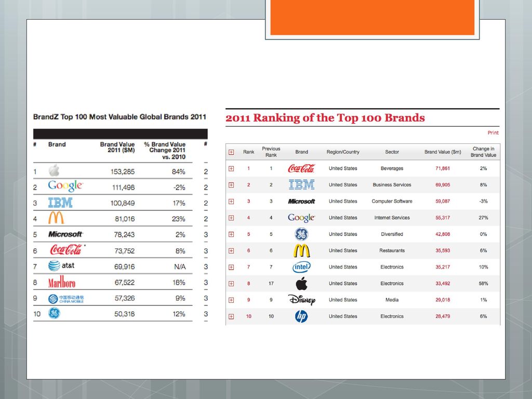Expand the McDonald's rank 6 row
Viewport: 532px width, 399px height.
pyautogui.click(x=231, y=251)
